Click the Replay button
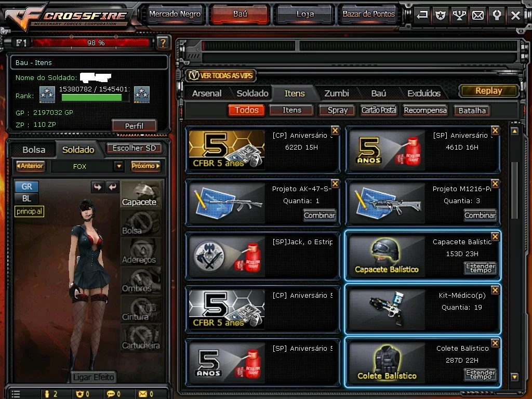The height and width of the screenshot is (399, 532). (488, 90)
